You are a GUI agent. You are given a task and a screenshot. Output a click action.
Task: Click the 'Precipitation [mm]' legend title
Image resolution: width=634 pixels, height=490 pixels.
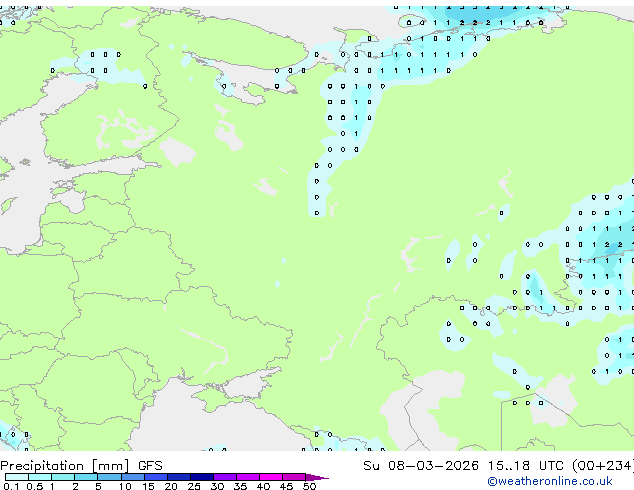[x=64, y=466]
